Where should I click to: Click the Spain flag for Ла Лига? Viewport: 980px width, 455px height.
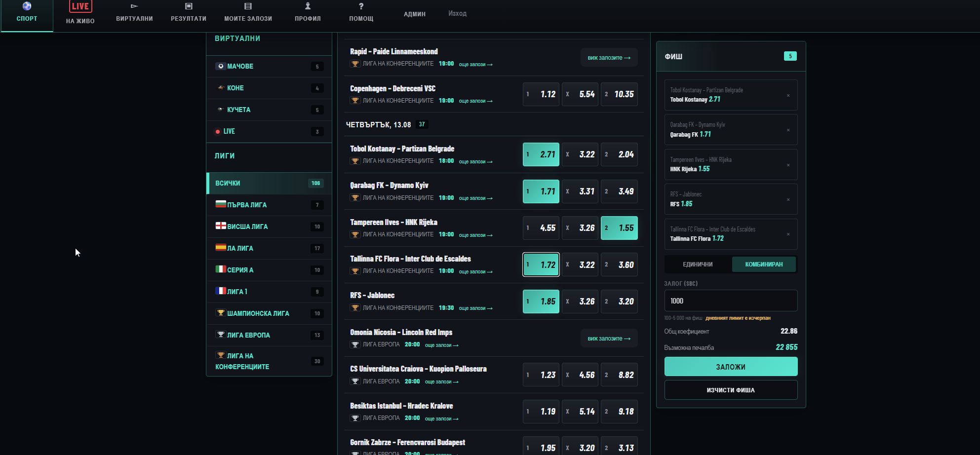[x=221, y=247]
